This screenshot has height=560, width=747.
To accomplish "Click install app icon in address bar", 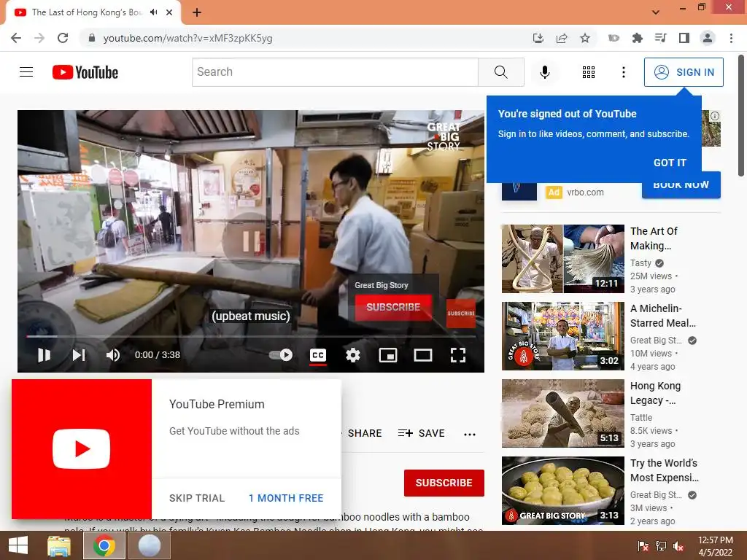I will click(538, 38).
